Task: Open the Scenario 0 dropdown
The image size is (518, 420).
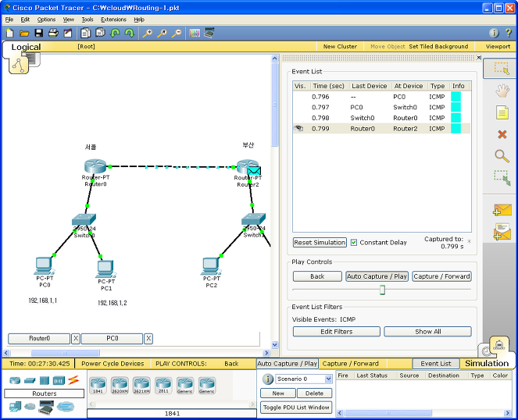Action: 328,379
